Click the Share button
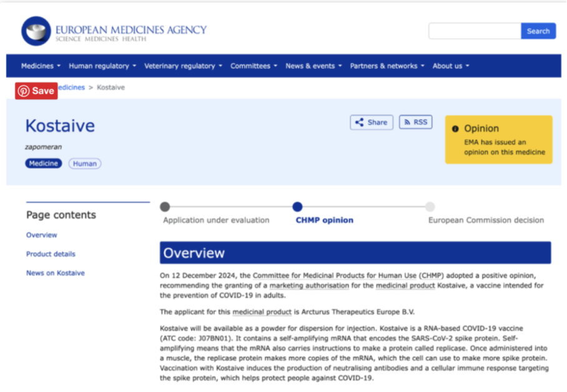 [x=372, y=122]
